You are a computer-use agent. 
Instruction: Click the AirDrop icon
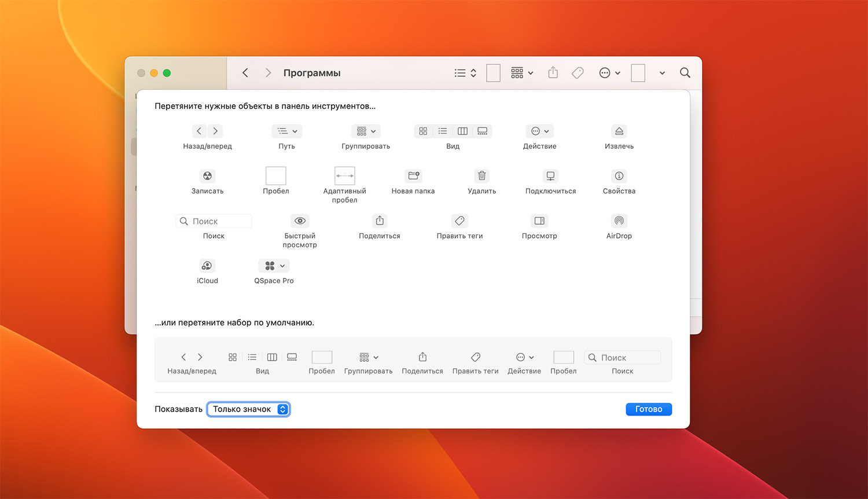click(x=619, y=221)
